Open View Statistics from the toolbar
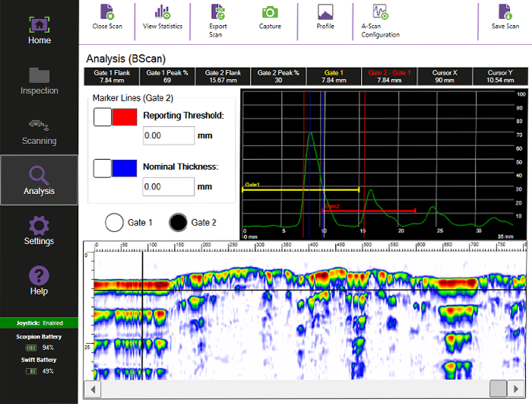 [163, 13]
